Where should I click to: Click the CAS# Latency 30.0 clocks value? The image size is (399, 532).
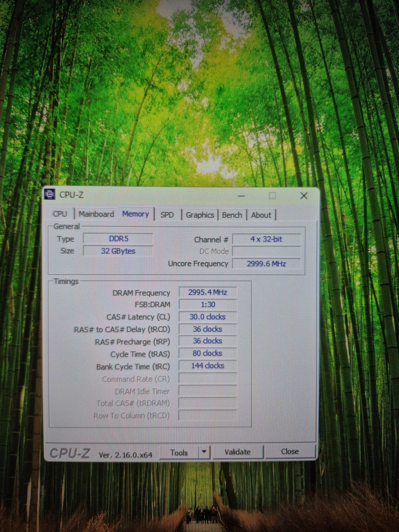point(208,317)
